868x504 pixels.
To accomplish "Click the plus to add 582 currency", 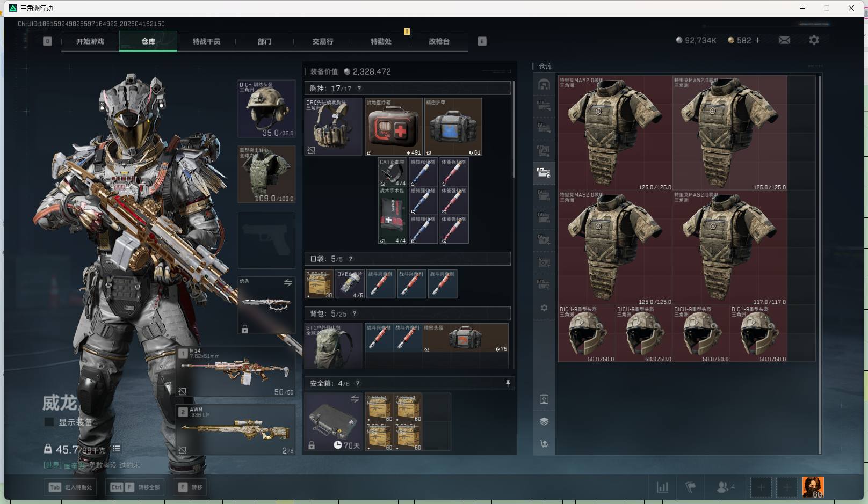I will [757, 40].
